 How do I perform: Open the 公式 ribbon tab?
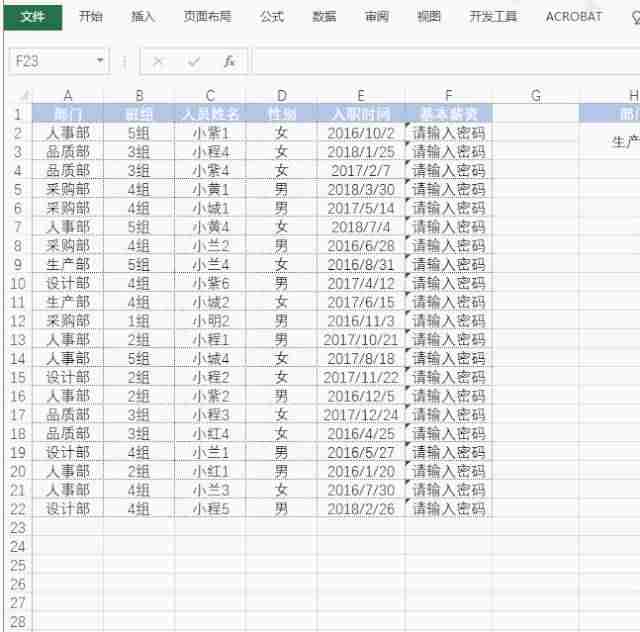tap(272, 17)
